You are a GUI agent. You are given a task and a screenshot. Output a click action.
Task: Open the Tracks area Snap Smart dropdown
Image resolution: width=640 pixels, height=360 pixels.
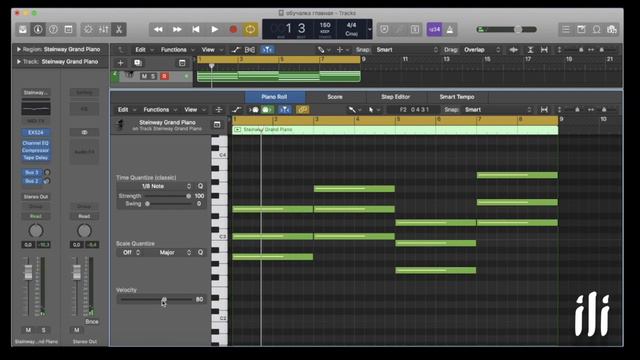tap(407, 50)
